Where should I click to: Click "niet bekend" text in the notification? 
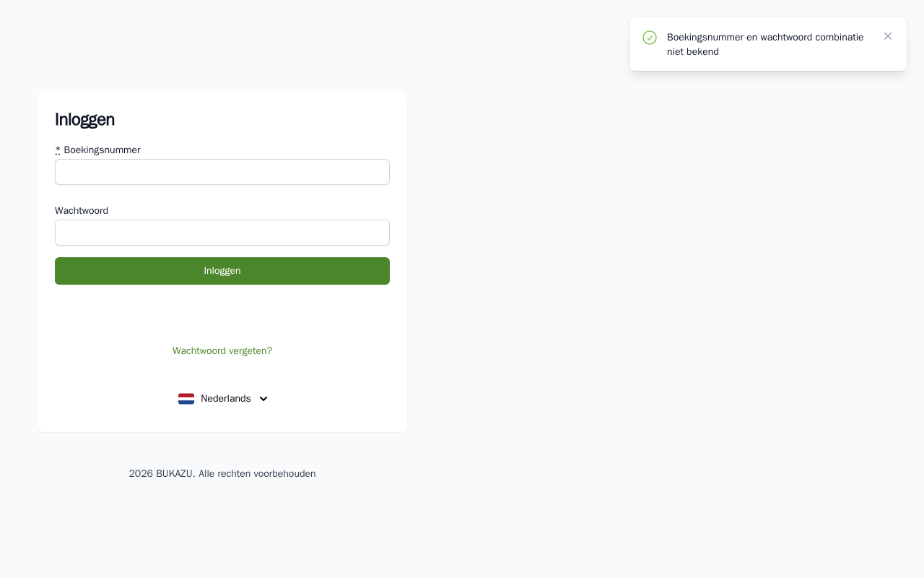pyautogui.click(x=693, y=52)
